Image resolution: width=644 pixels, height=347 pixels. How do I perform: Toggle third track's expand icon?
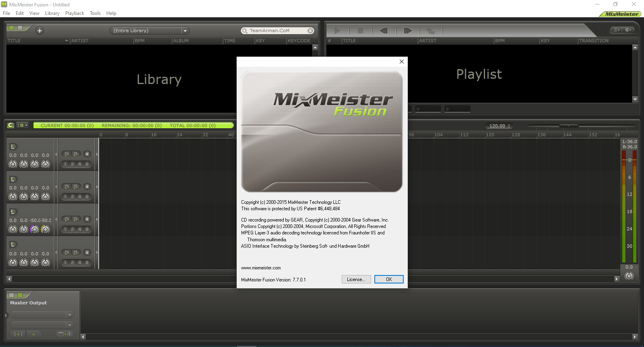(x=12, y=212)
